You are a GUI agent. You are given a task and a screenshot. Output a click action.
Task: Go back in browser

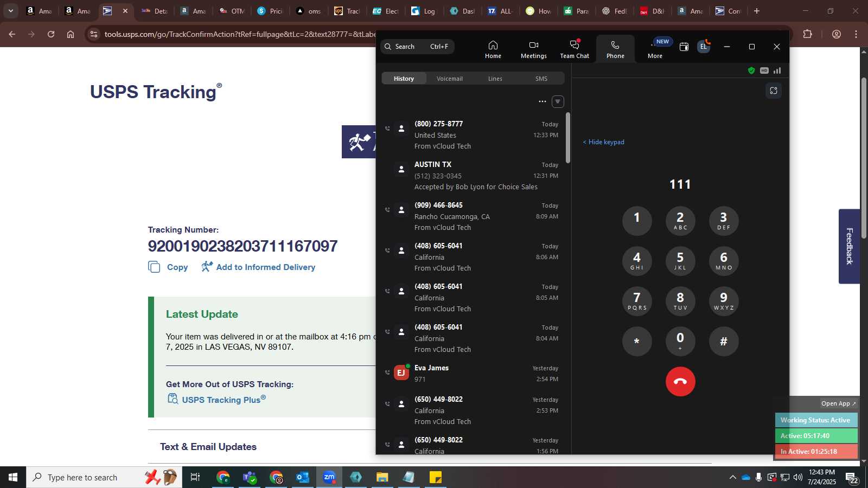coord(12,34)
